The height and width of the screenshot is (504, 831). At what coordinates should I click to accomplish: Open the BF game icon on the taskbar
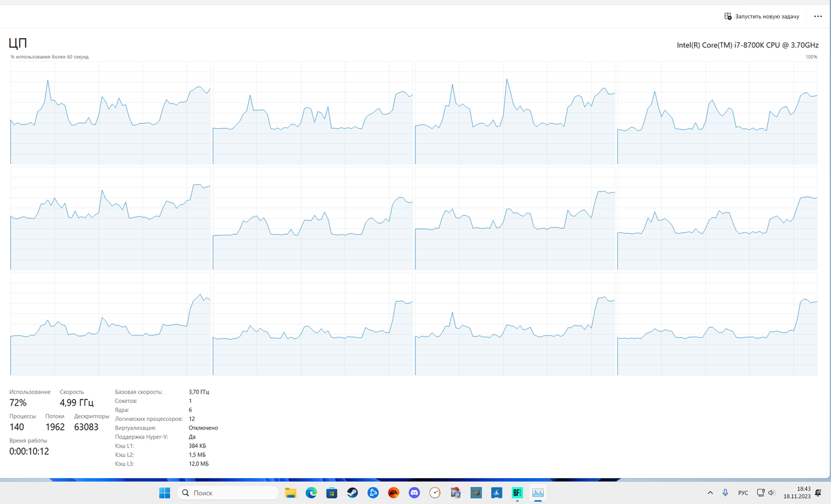(517, 493)
